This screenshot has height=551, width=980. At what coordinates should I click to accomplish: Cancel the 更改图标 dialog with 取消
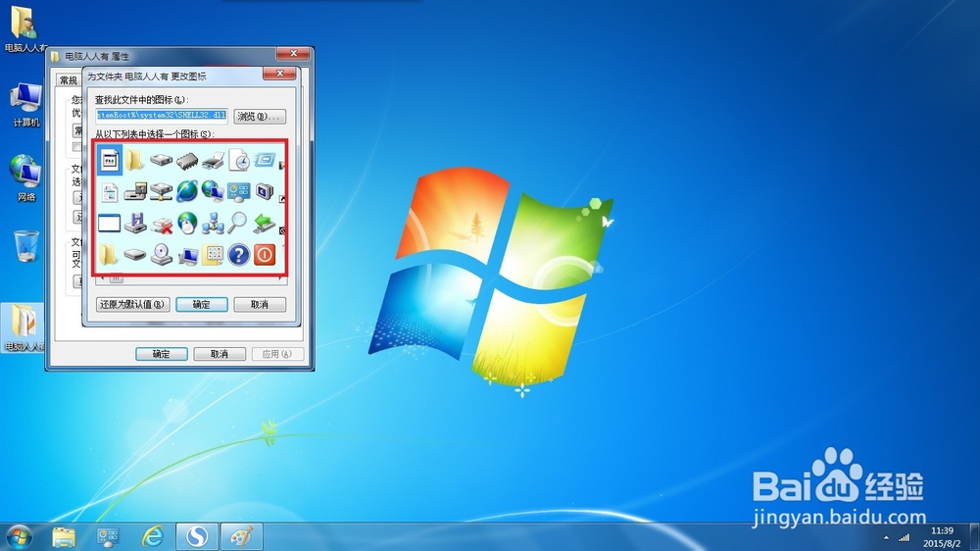(x=260, y=305)
